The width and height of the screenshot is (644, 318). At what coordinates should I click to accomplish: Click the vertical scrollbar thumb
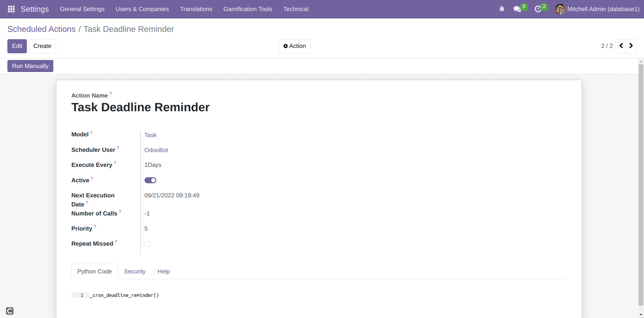tap(641, 184)
